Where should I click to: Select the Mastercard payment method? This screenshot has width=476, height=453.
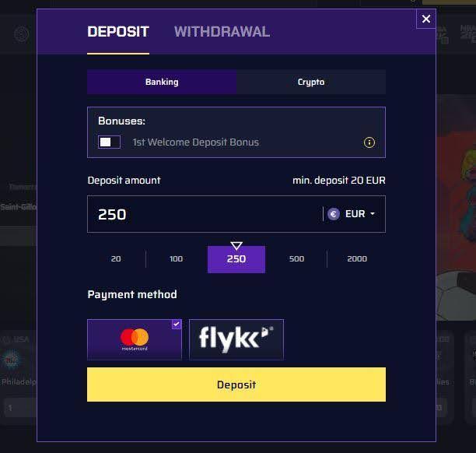(135, 339)
